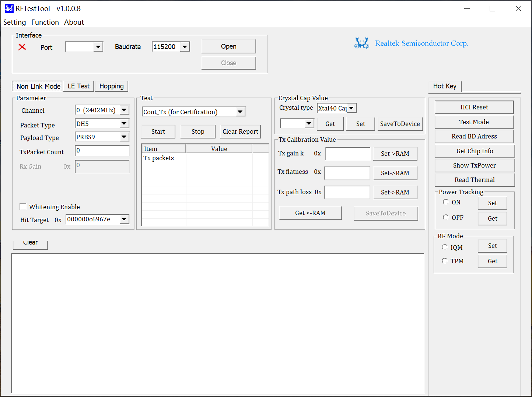Expand the Port dropdown list
532x397 pixels.
click(98, 47)
